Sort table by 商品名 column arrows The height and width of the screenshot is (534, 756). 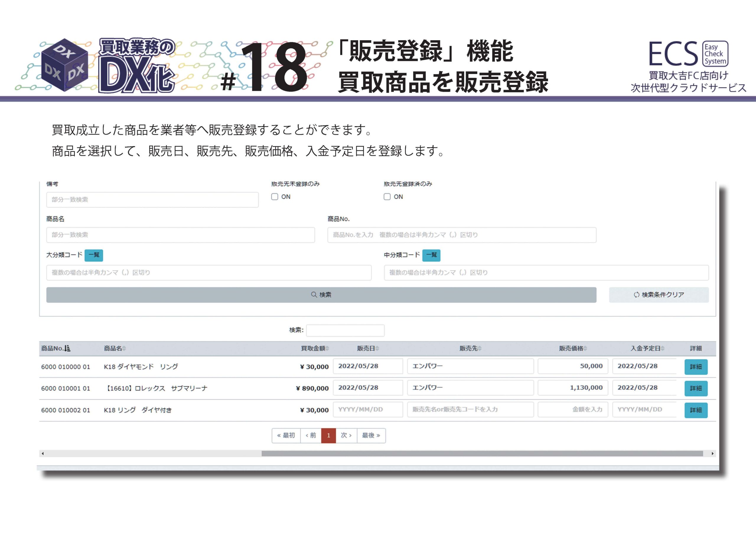coord(124,348)
